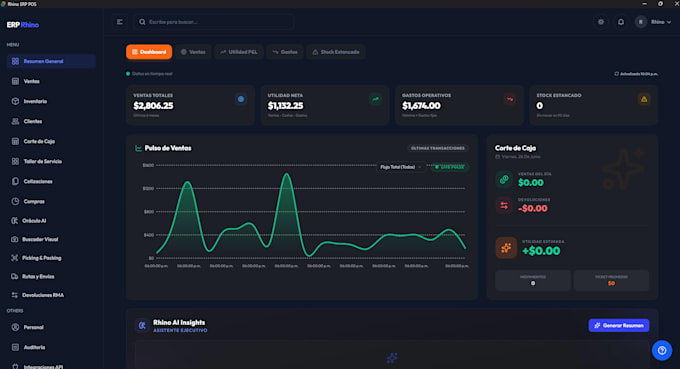Viewport: 680px width, 369px height.
Task: Click the Personal user icon
Action: pos(15,327)
